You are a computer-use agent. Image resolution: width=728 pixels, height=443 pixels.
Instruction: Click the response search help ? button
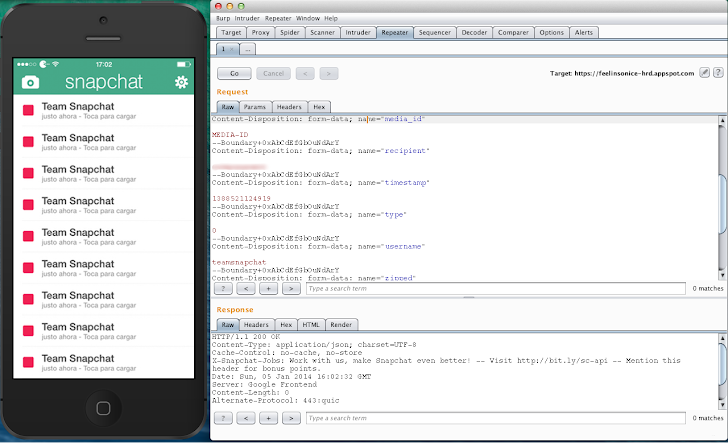223,418
